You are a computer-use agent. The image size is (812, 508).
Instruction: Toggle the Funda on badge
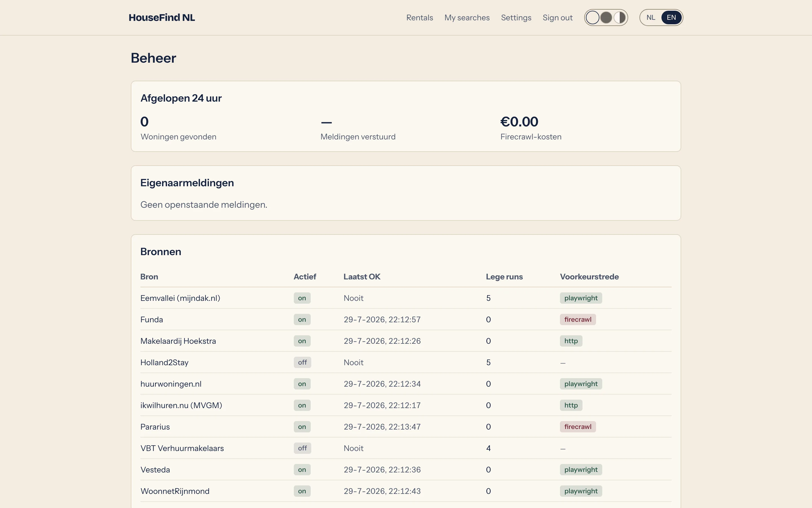[302, 319]
